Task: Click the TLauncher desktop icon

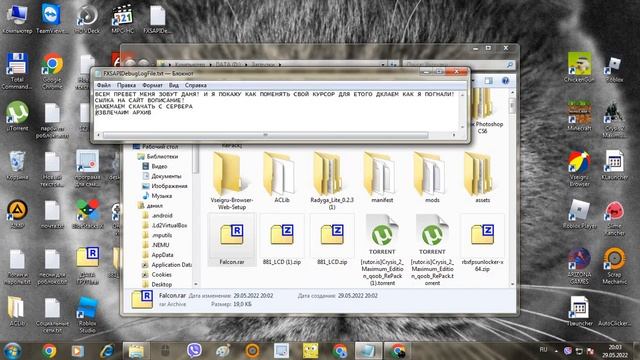Action: (579, 311)
